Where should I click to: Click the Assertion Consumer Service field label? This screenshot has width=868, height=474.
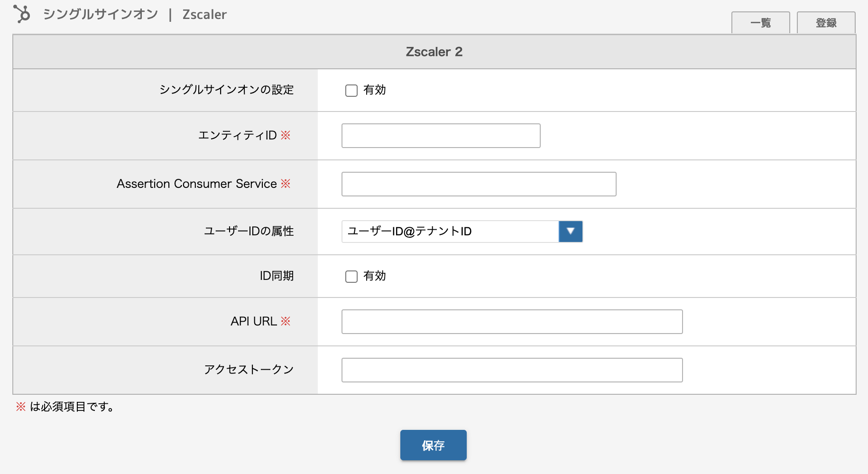point(197,184)
